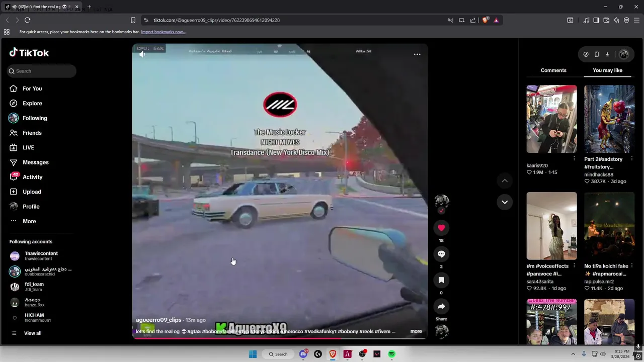The height and width of the screenshot is (362, 644).
Task: Open the top-right profile avatar
Action: pos(624,54)
